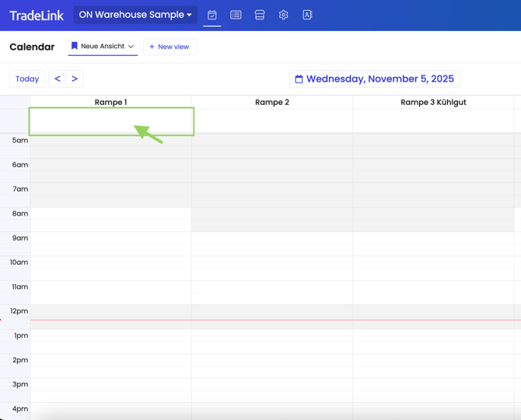521x420 pixels.
Task: Select the Rampe 3 Kühlgut column header
Action: (433, 102)
